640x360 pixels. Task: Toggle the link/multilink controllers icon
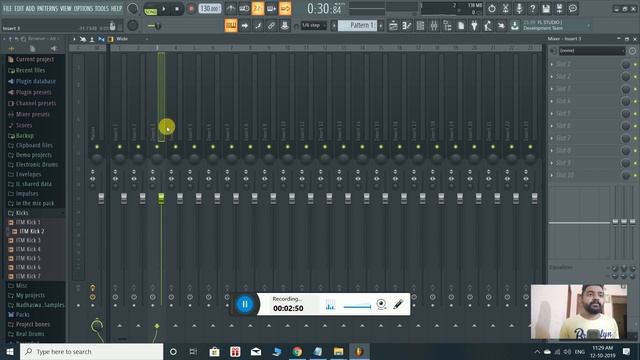pos(271,26)
